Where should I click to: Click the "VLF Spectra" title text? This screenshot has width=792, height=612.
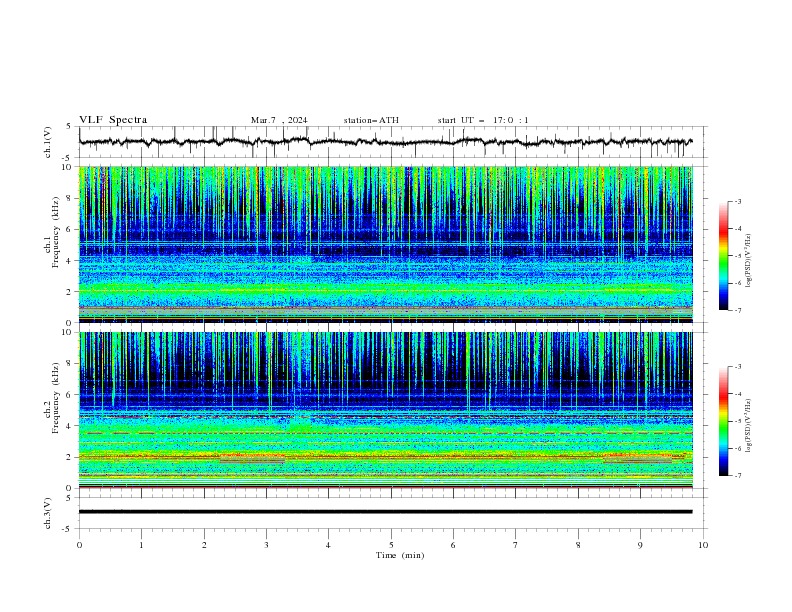(x=113, y=120)
